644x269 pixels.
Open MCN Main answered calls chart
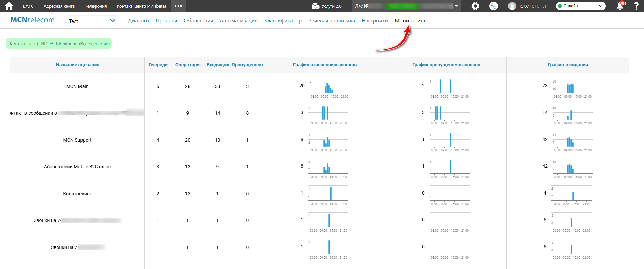click(x=329, y=88)
